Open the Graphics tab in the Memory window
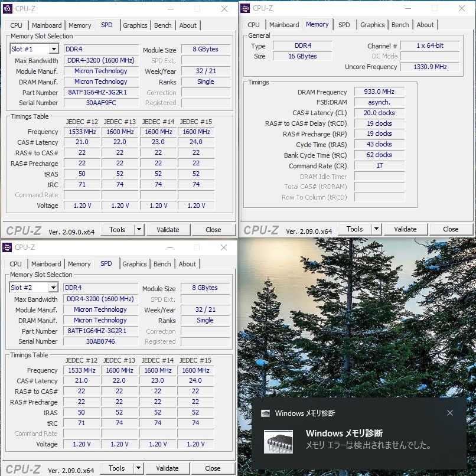Image resolution: width=476 pixels, height=476 pixels. 372,25
